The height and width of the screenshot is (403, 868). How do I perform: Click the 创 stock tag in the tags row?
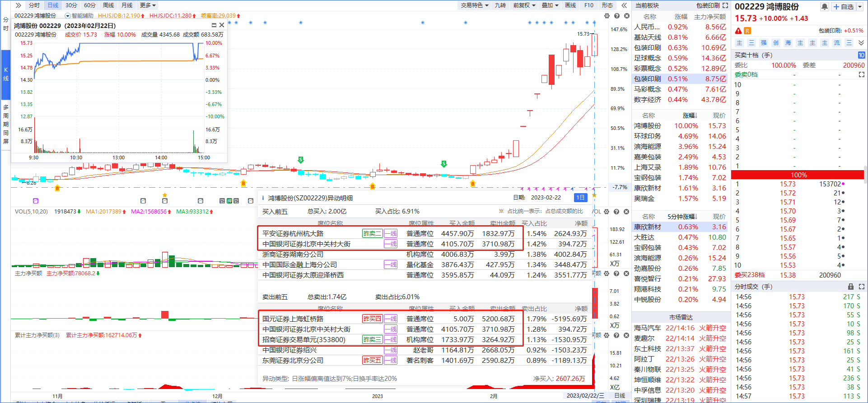pyautogui.click(x=776, y=43)
